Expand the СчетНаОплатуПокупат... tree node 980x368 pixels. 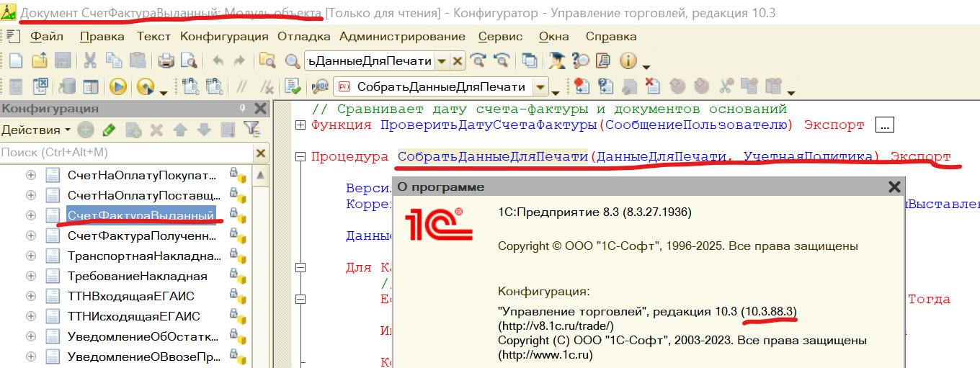click(x=30, y=175)
